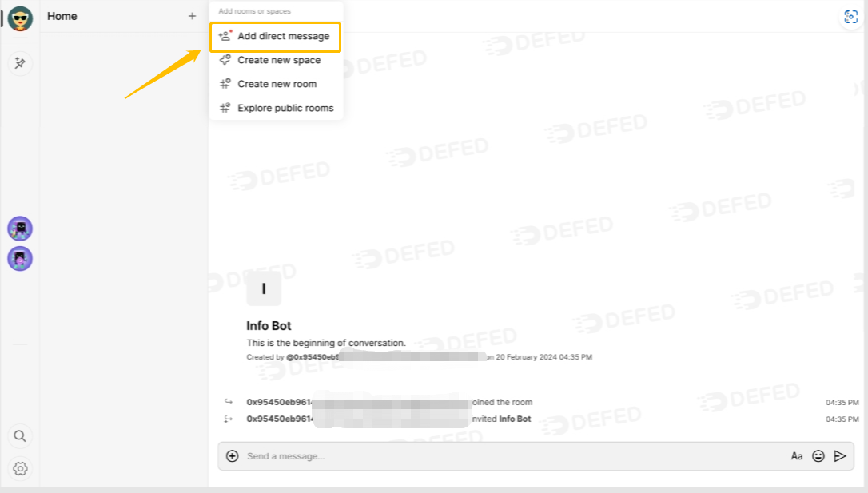Open settings gear icon
Viewport: 868px width, 493px height.
(x=20, y=469)
